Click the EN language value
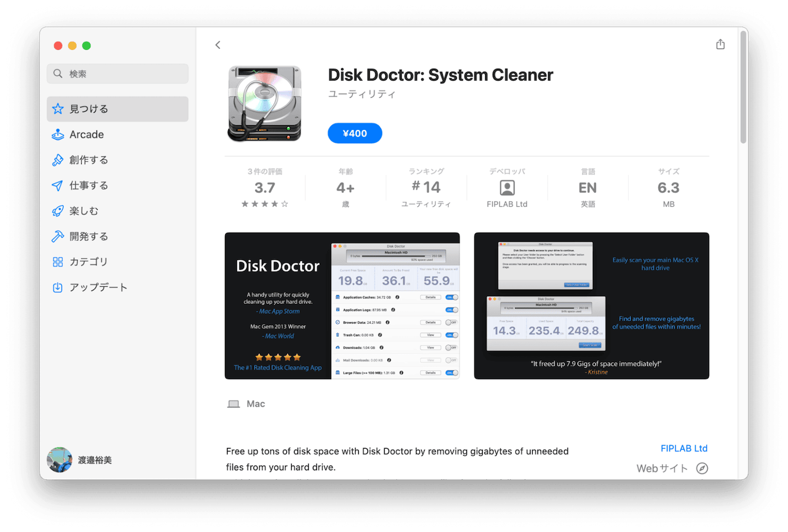 pyautogui.click(x=587, y=188)
